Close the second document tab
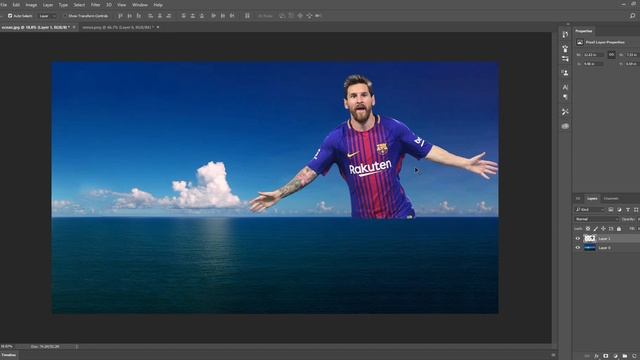 (158, 27)
